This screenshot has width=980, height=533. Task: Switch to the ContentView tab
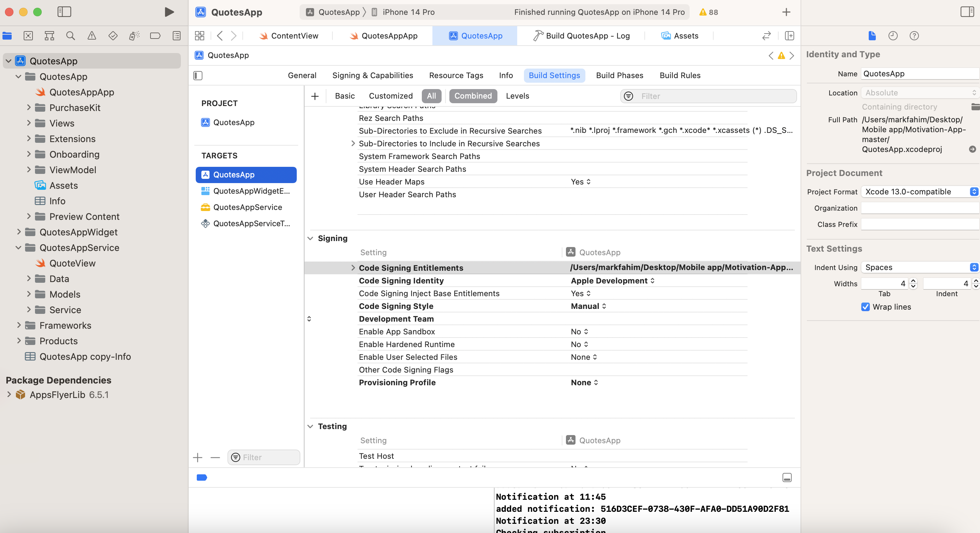point(289,36)
